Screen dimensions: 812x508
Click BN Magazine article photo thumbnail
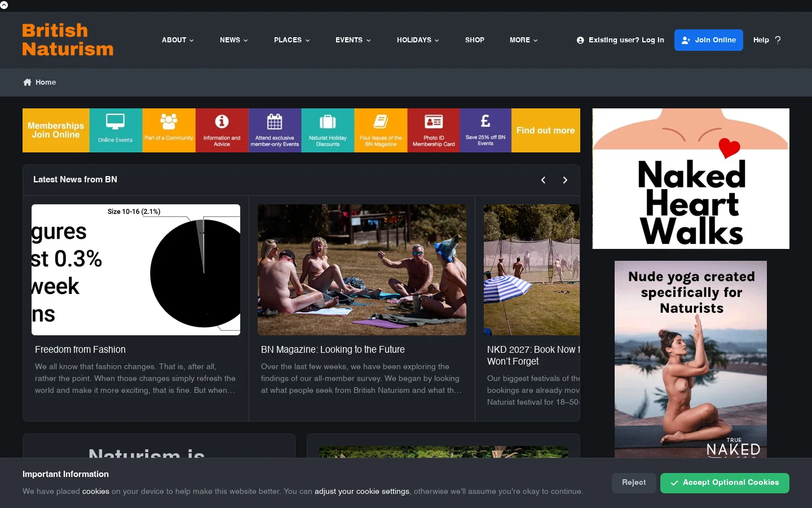point(362,270)
